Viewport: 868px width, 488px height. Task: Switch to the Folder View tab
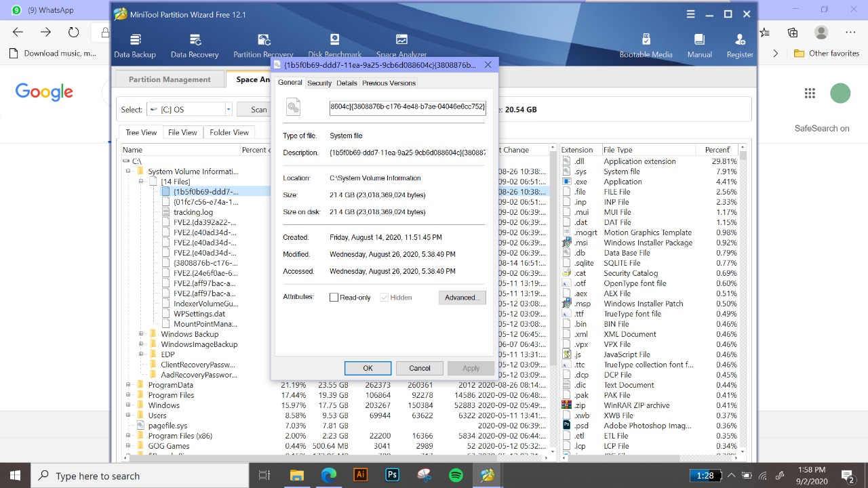click(x=229, y=132)
